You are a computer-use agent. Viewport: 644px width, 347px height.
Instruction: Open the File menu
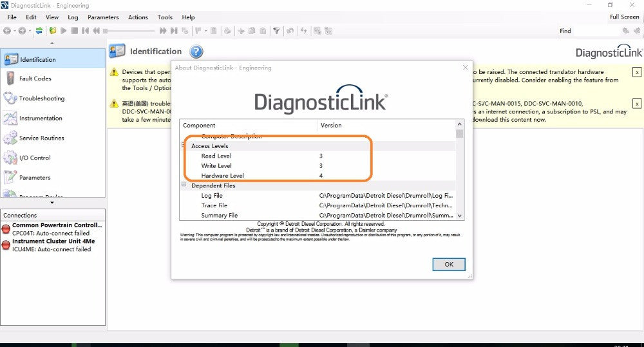pos(12,17)
